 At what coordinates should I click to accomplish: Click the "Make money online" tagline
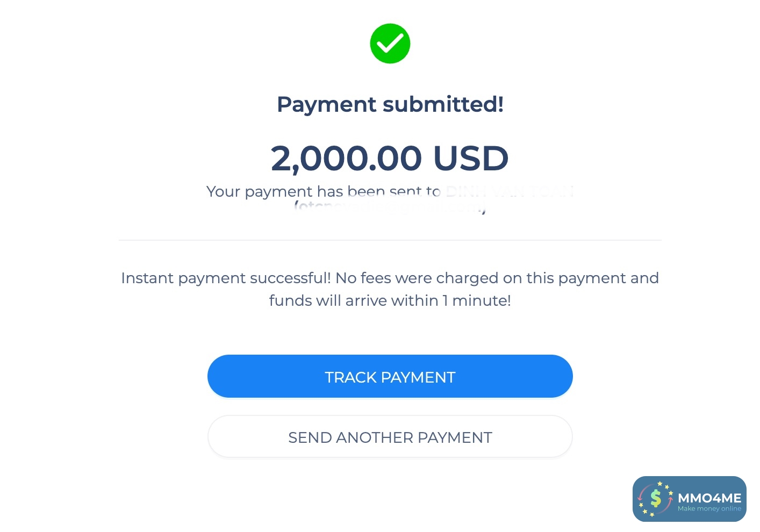pos(709,509)
